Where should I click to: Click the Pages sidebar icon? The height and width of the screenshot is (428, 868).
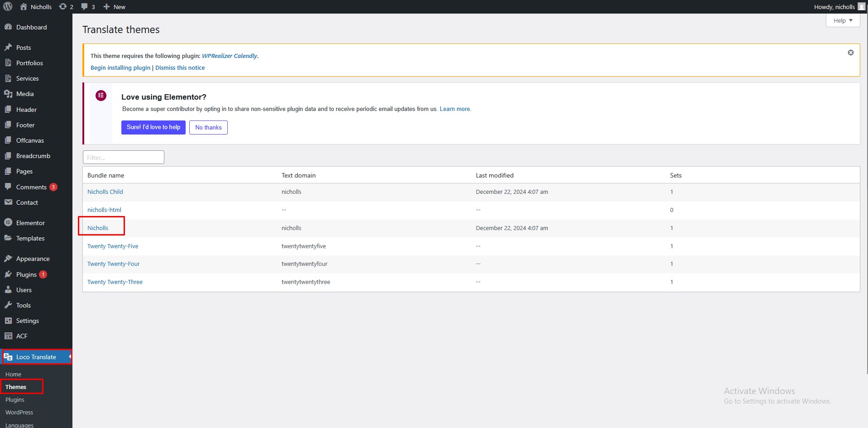click(x=8, y=171)
